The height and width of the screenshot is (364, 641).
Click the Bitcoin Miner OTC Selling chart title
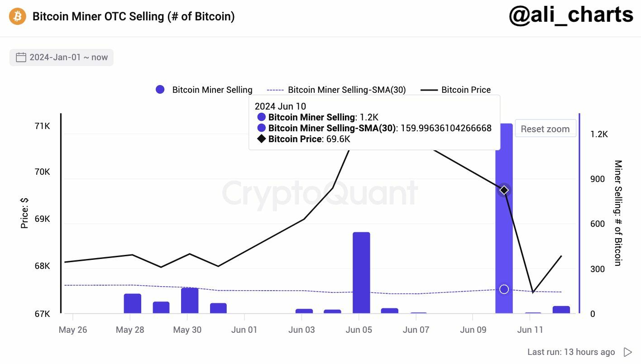coord(134,17)
